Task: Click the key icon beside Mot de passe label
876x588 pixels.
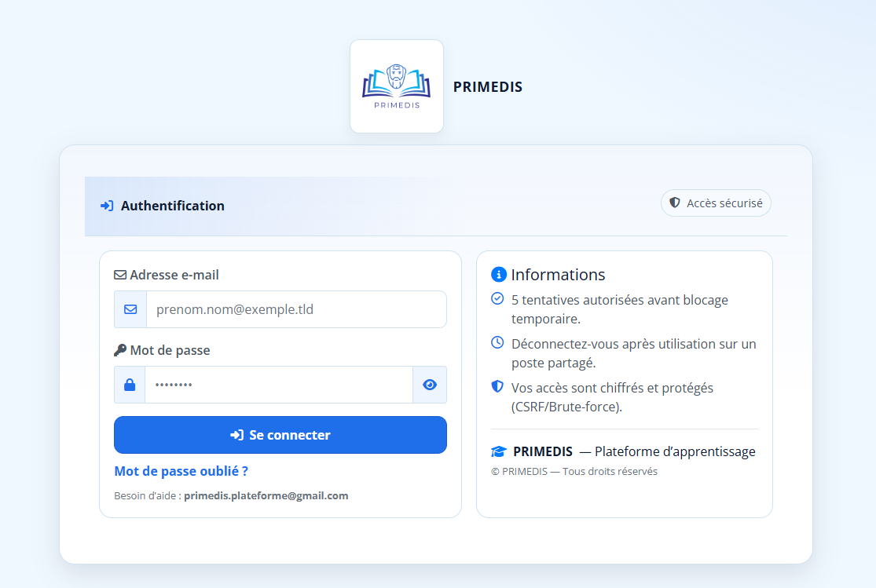Action: (119, 349)
